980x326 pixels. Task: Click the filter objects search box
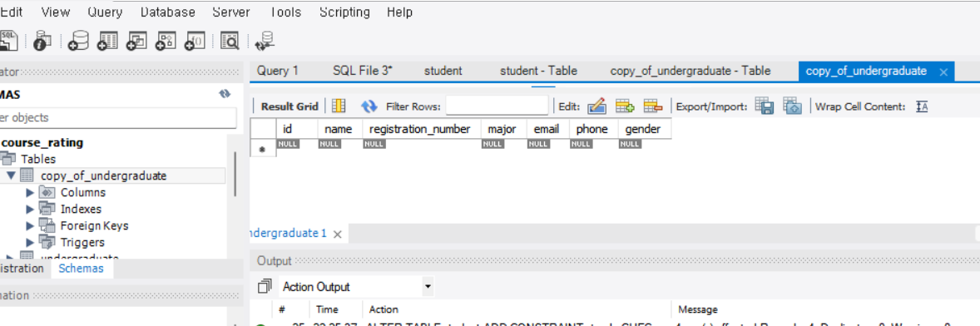pos(118,117)
